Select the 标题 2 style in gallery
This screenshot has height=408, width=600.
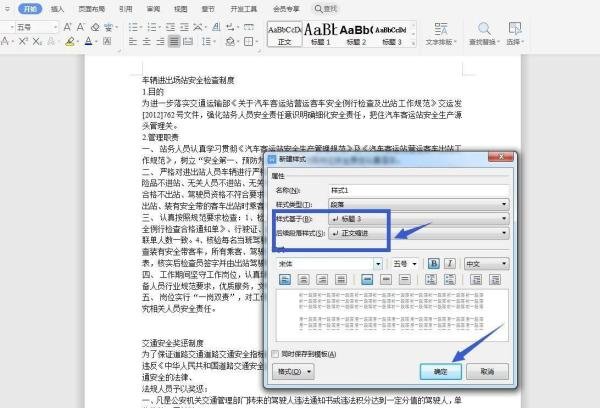(x=356, y=34)
